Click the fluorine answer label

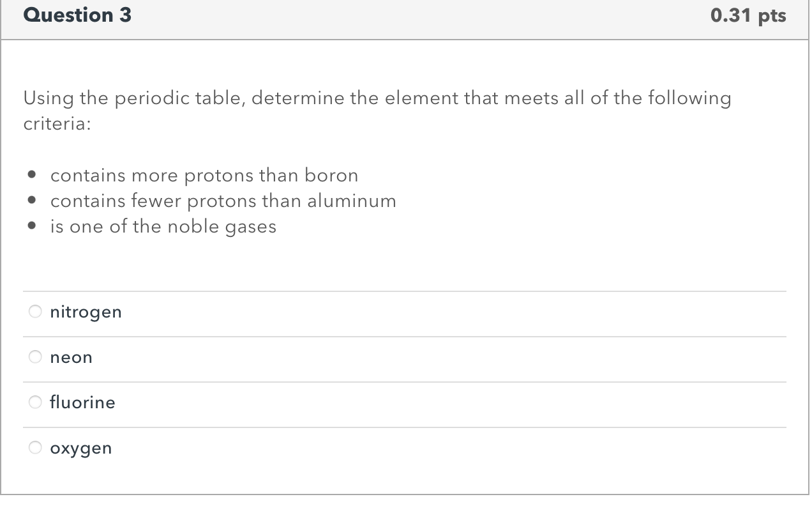coord(82,402)
